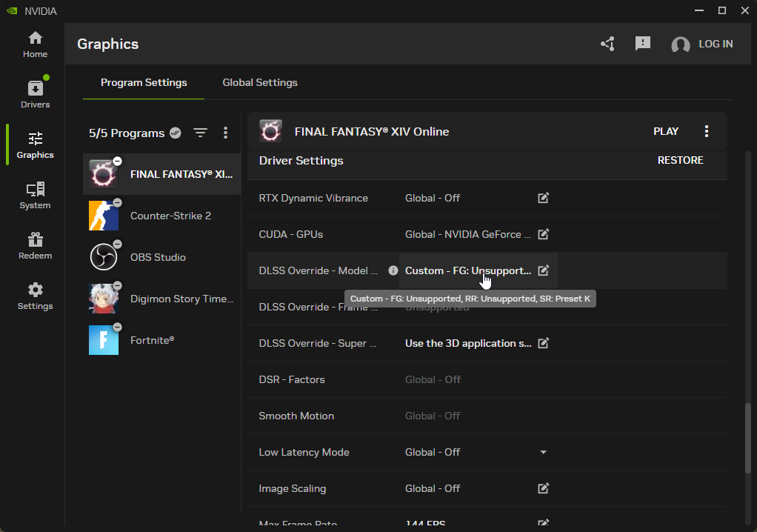
Task: Edit the CUDA - GPUs setting
Action: 543,234
